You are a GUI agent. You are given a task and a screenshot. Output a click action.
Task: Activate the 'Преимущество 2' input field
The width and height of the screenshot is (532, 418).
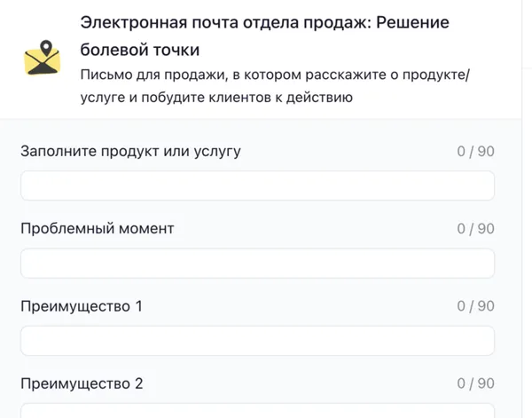point(257,411)
